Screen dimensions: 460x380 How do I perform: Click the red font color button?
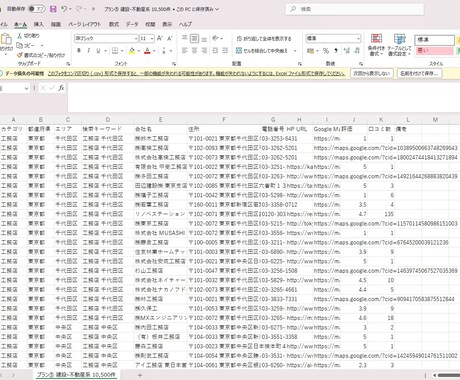coord(147,51)
